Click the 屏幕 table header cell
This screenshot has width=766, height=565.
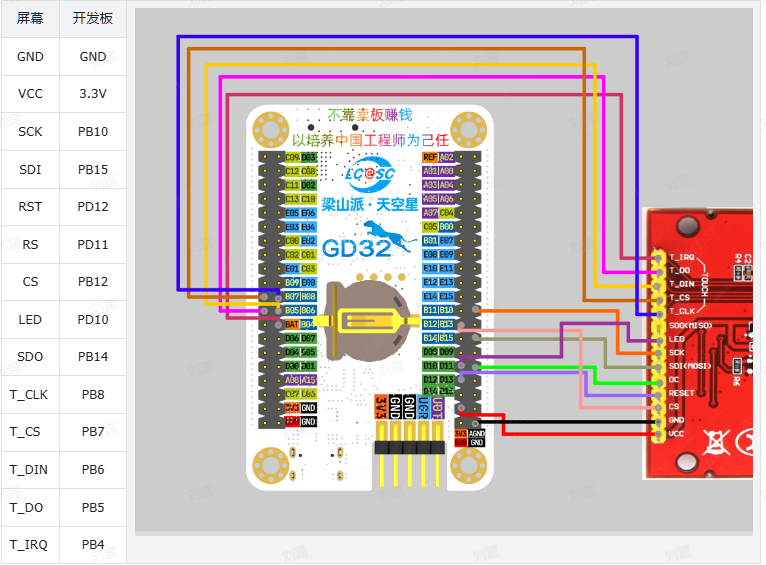pyautogui.click(x=30, y=19)
